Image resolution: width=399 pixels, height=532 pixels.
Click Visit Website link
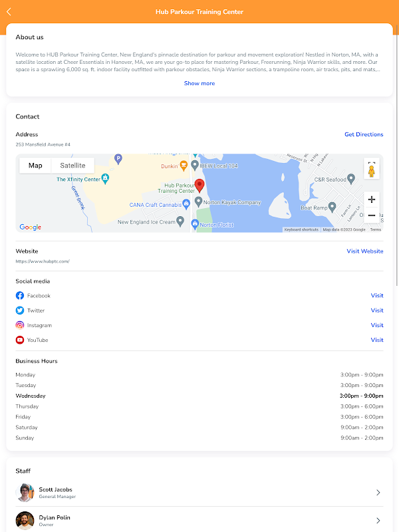point(365,251)
